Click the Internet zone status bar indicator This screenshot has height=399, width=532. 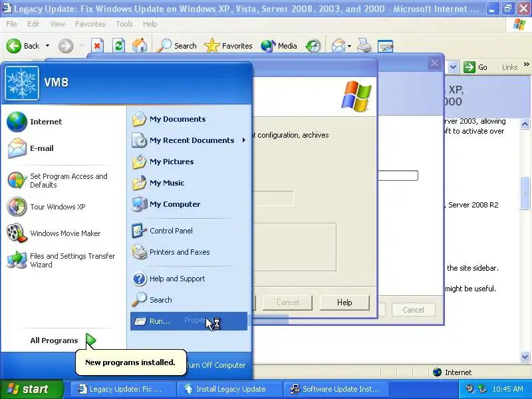453,372
